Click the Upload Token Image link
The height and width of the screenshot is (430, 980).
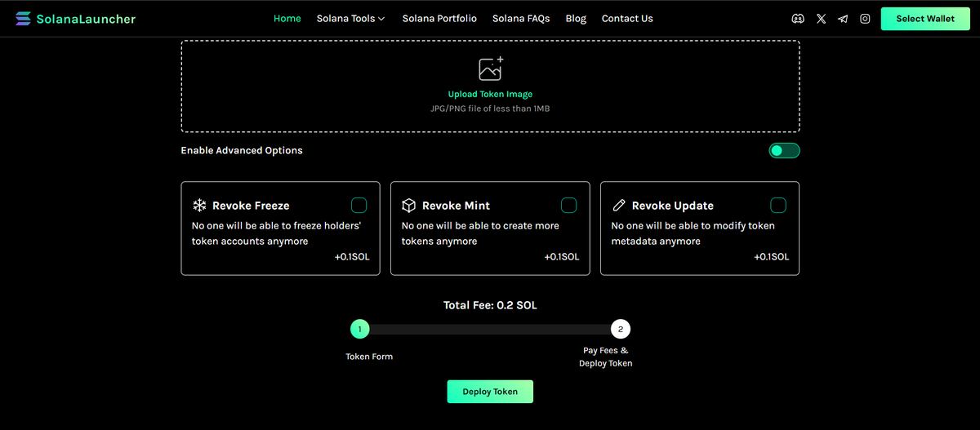coord(490,95)
